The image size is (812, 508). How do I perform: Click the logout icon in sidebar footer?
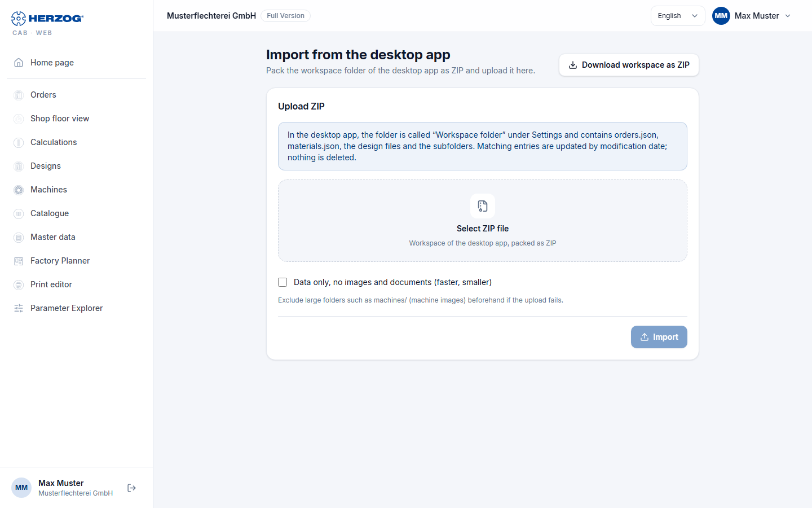pyautogui.click(x=132, y=488)
